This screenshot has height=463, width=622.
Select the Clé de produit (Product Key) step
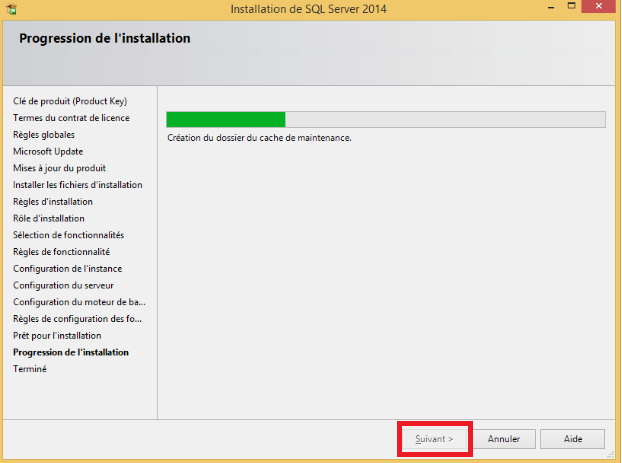pyautogui.click(x=70, y=101)
